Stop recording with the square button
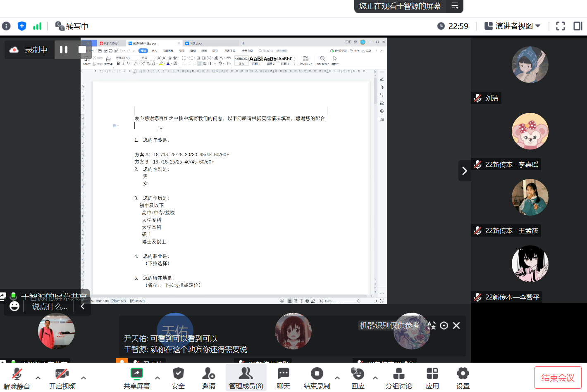The height and width of the screenshot is (392, 587). [x=82, y=50]
